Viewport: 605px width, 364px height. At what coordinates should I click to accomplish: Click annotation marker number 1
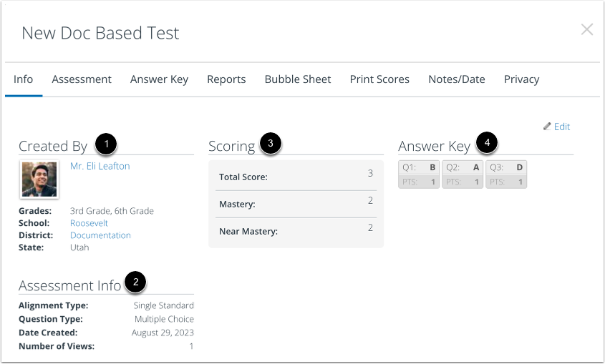click(106, 144)
